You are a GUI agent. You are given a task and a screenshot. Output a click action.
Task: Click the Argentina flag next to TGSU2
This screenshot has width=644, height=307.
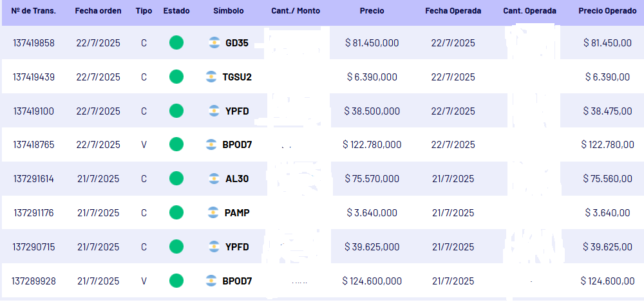pos(211,77)
